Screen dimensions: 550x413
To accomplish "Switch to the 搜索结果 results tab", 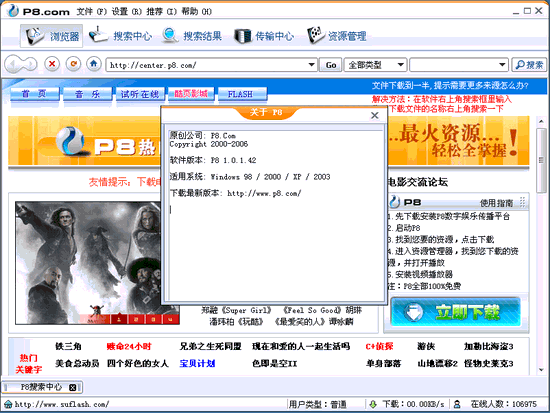I will coord(192,36).
